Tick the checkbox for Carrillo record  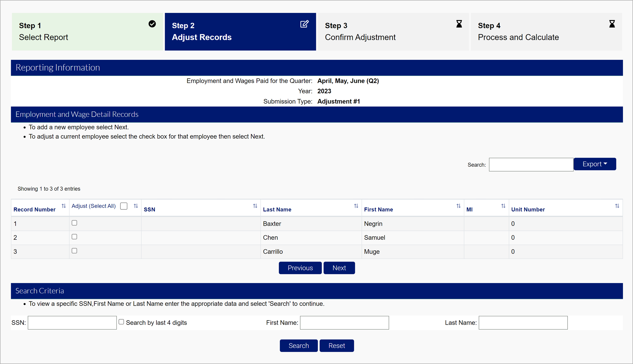click(x=74, y=251)
